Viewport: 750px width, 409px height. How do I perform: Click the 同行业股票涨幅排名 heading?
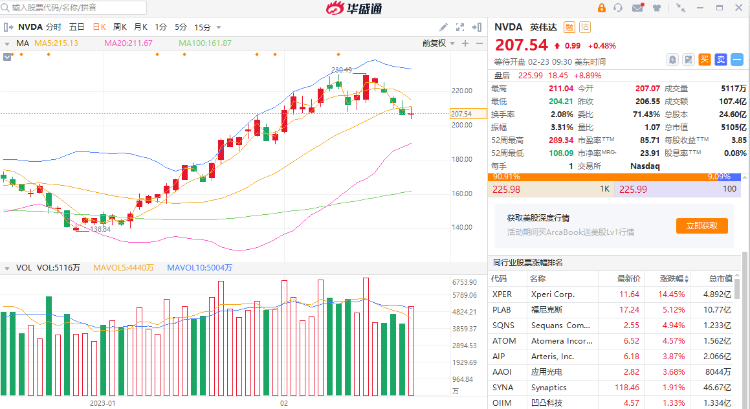click(x=528, y=263)
